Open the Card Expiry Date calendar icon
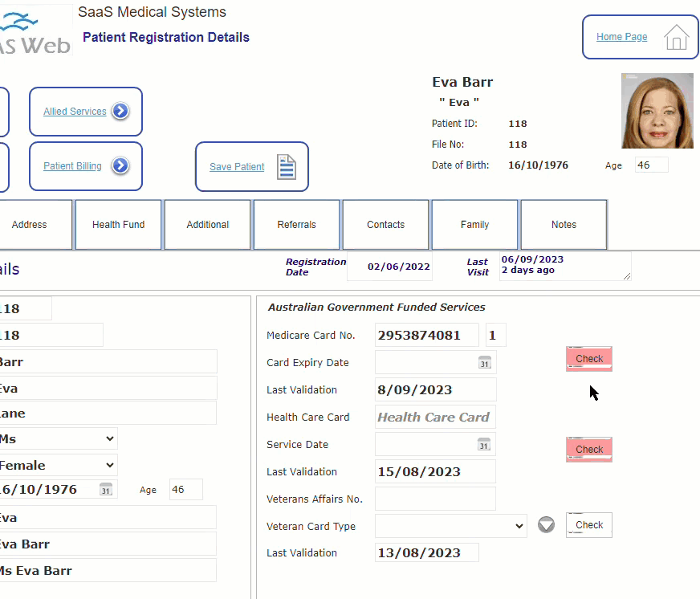This screenshot has width=700, height=599. pyautogui.click(x=484, y=362)
